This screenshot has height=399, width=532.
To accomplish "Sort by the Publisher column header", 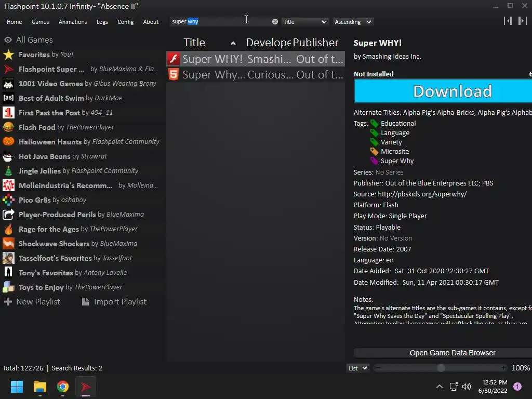I will click(x=315, y=43).
